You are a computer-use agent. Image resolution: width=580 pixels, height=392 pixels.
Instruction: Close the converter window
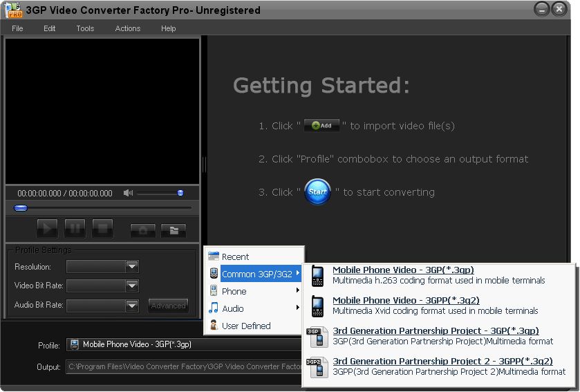[x=559, y=9]
